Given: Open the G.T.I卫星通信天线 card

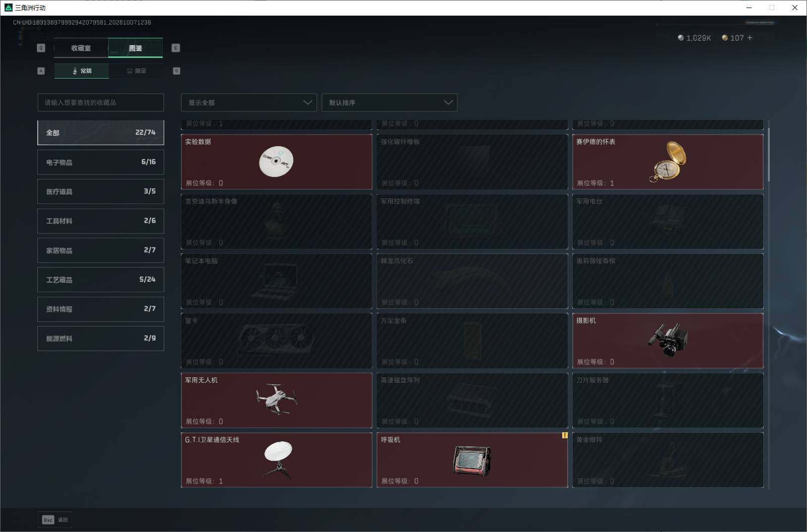Looking at the screenshot, I should coord(277,460).
